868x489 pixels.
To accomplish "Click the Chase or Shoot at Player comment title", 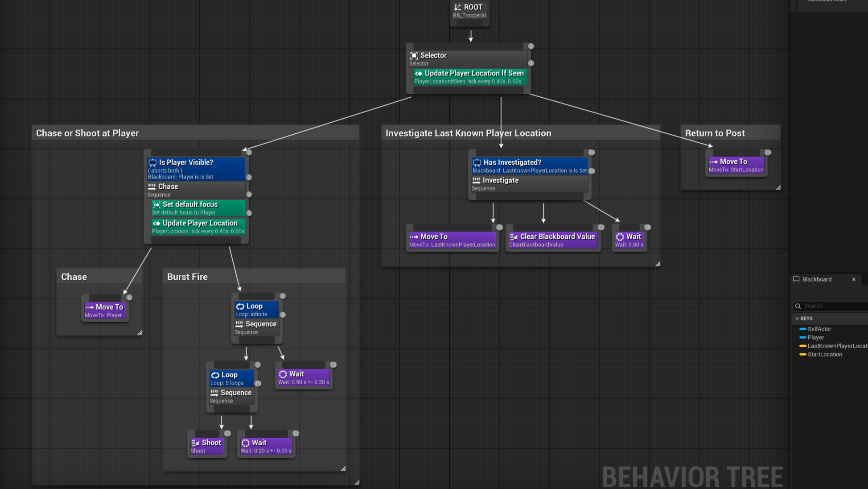I will click(x=87, y=133).
